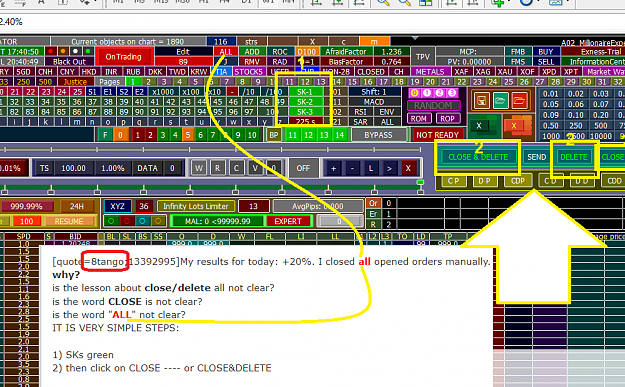Click the CDP button
Image resolution: width=625 pixels, height=387 pixels.
click(517, 181)
